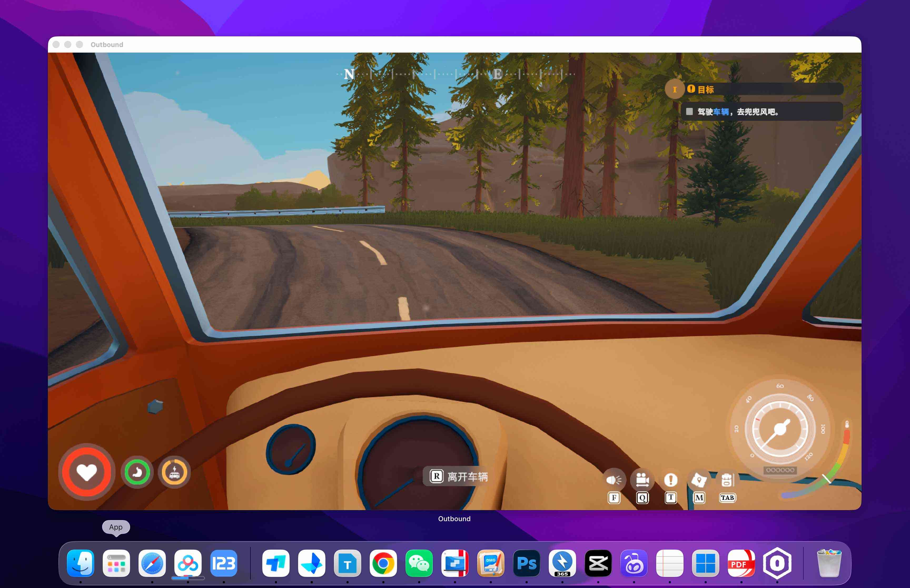
Task: Switch camera view with the Q camera icon
Action: click(642, 480)
